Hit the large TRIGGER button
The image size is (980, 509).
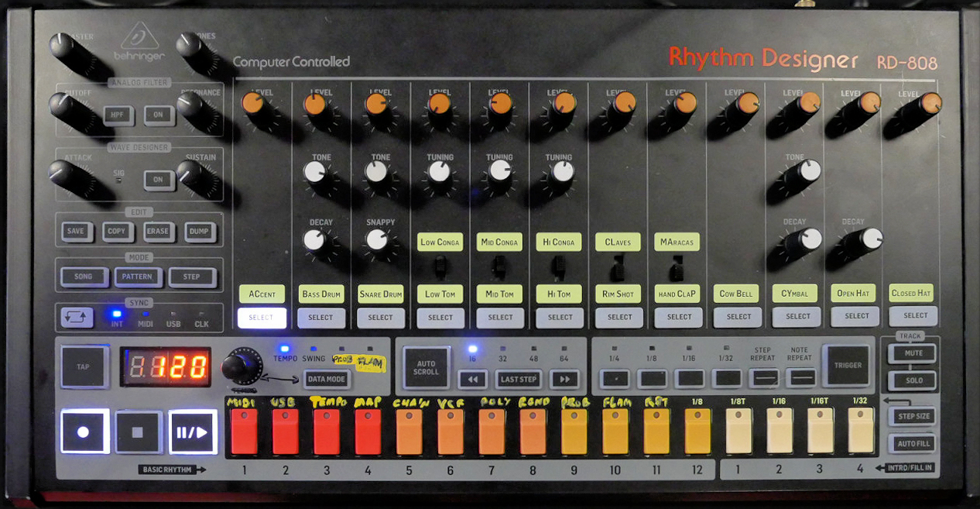[x=848, y=366]
